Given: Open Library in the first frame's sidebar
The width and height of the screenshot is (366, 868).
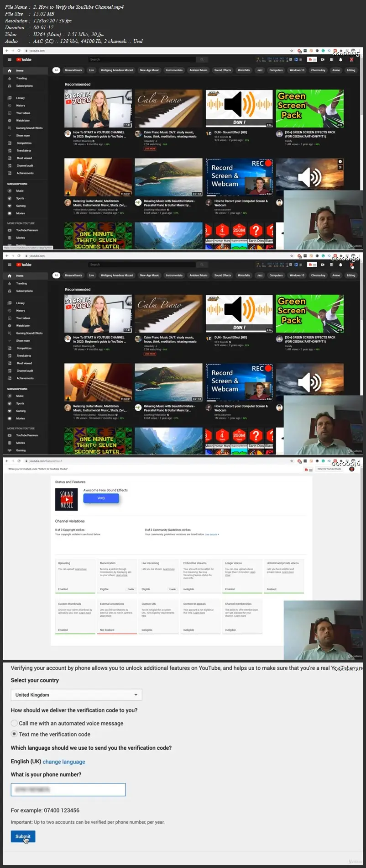Looking at the screenshot, I should (x=21, y=98).
